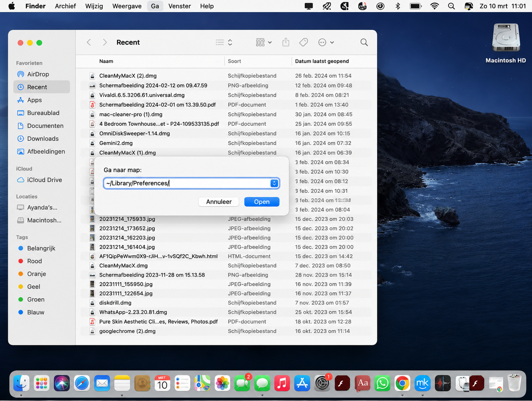Open Safari from the Dock
This screenshot has width=532, height=401.
(x=82, y=383)
